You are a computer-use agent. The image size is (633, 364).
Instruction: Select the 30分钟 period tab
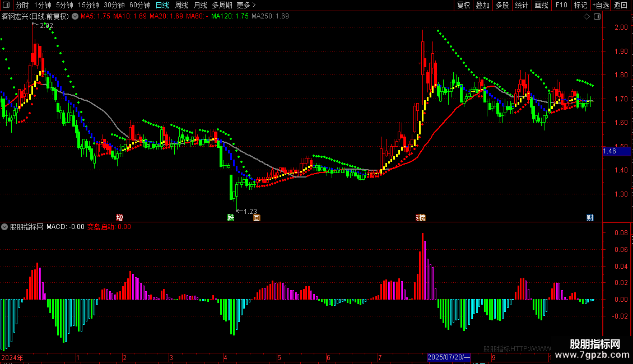[114, 5]
